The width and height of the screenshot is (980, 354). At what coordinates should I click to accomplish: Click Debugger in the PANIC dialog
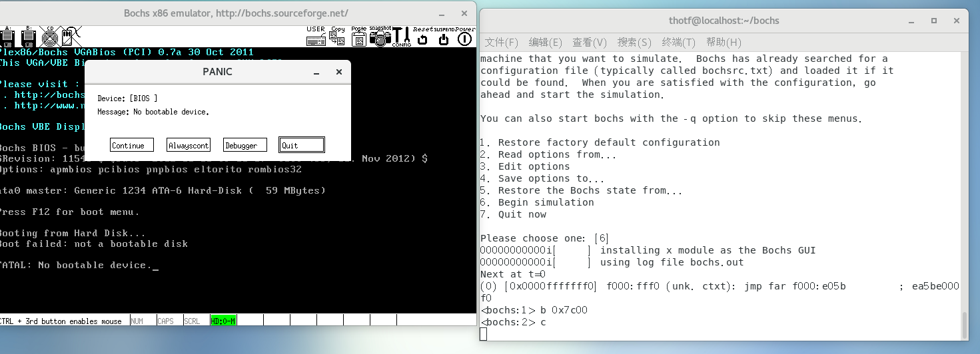coord(245,145)
